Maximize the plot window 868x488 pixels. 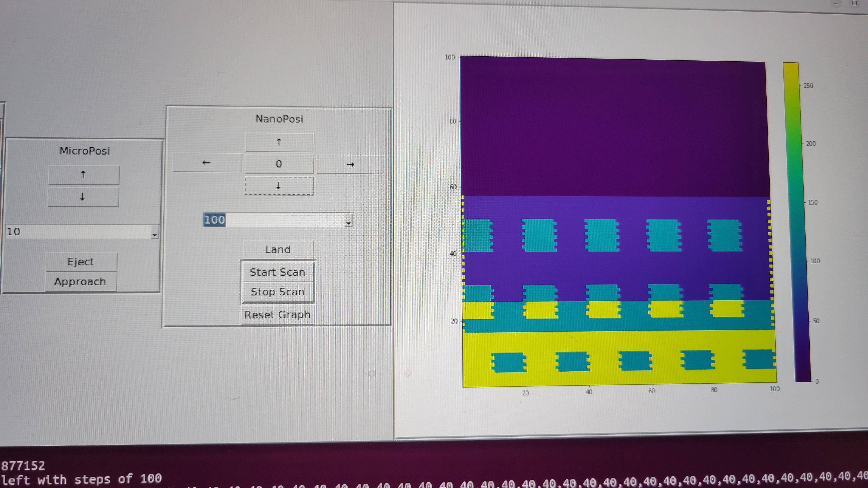854,3
